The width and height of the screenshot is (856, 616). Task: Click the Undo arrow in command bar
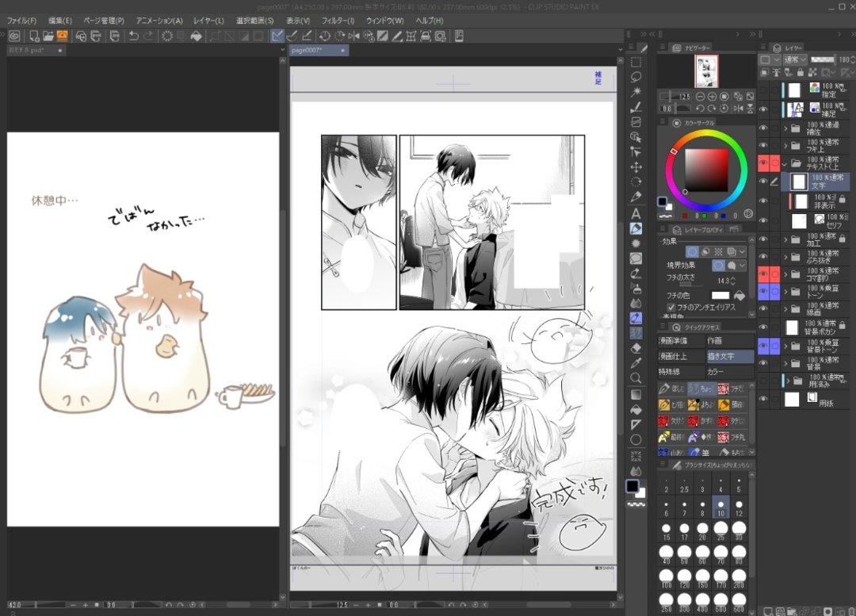click(134, 36)
